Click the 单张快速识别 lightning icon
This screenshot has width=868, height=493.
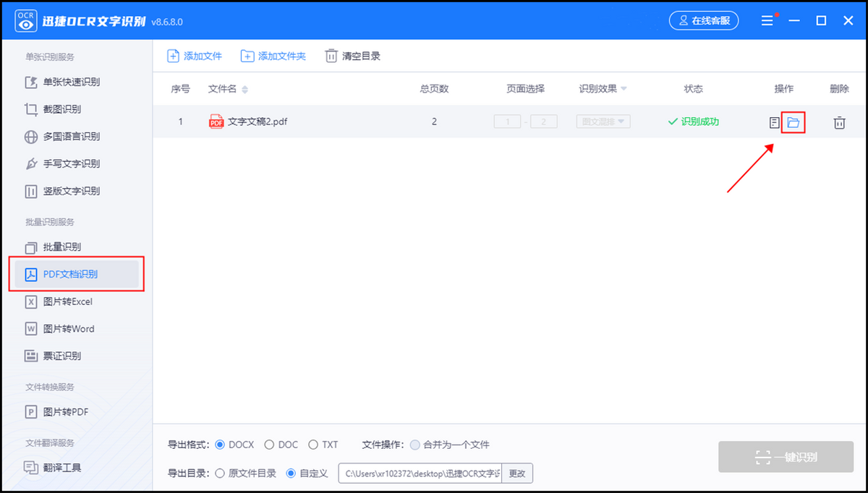pyautogui.click(x=31, y=82)
